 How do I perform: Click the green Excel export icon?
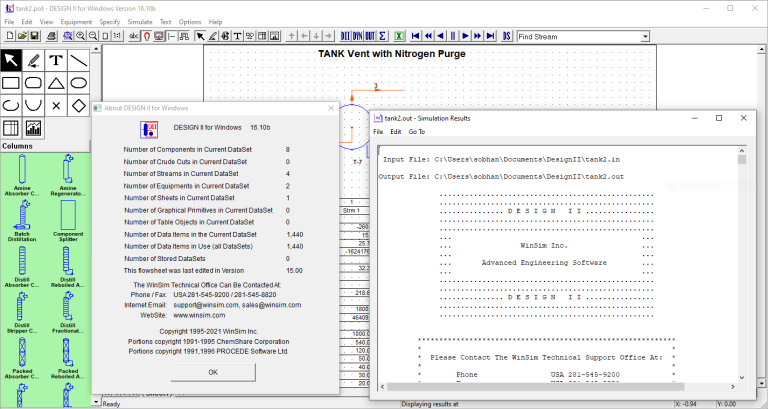coord(399,36)
